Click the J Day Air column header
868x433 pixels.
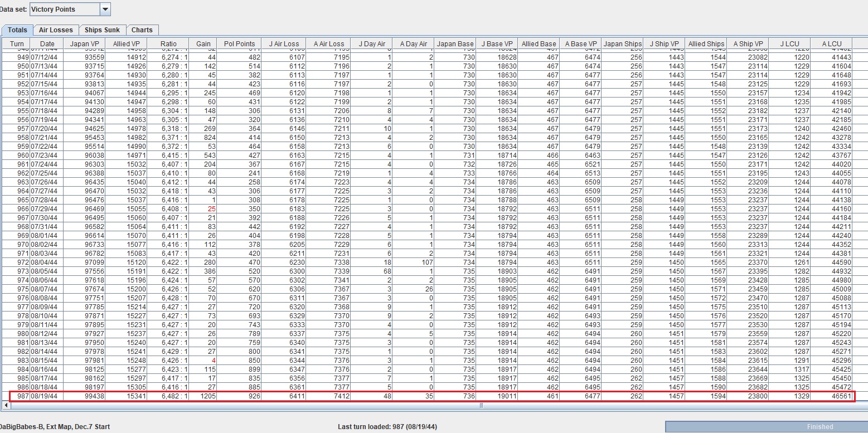(x=372, y=43)
